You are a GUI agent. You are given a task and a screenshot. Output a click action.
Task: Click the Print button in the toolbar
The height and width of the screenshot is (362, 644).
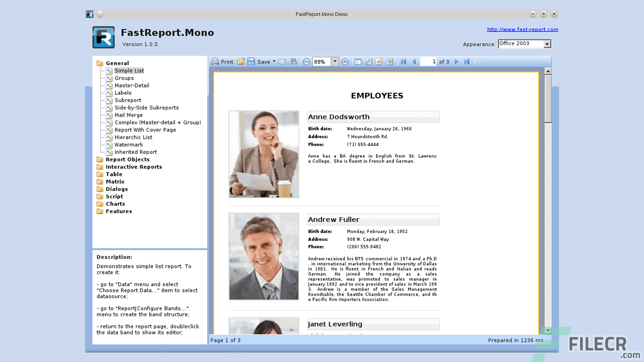[x=222, y=62]
